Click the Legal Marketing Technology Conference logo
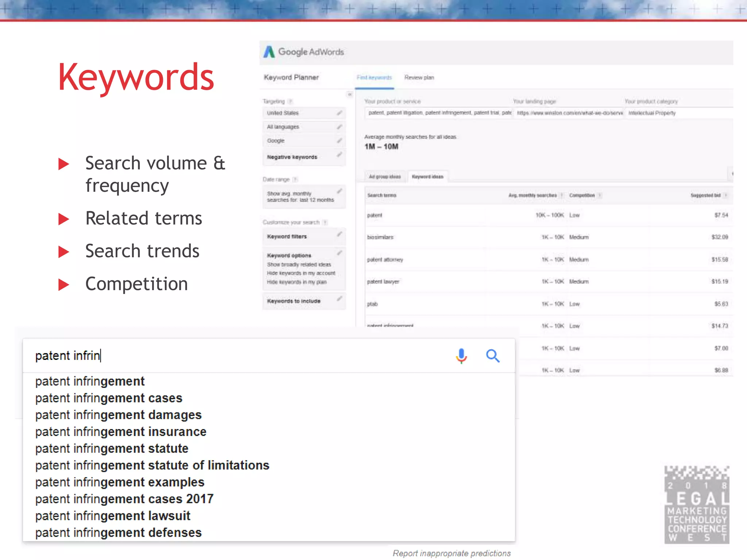747x560 pixels. pyautogui.click(x=697, y=505)
